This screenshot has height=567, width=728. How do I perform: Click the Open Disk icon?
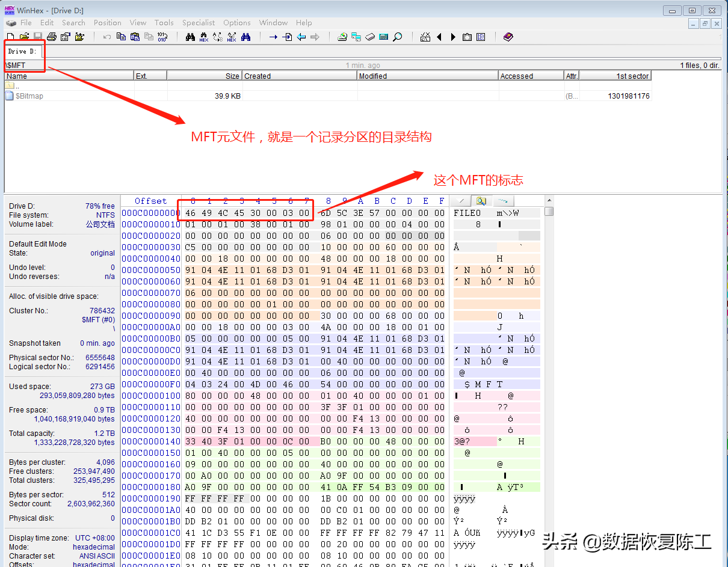click(342, 37)
